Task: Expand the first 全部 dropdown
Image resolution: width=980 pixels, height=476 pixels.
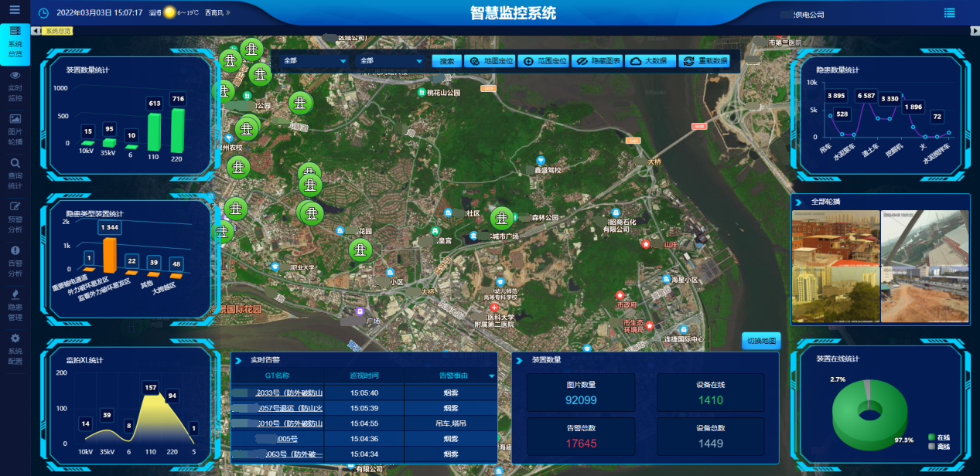Action: (x=314, y=61)
